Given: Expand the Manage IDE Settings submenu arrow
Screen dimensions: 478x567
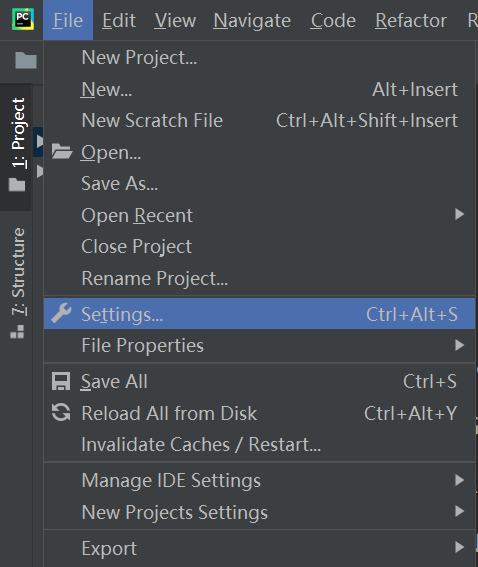Looking at the screenshot, I should tap(459, 480).
